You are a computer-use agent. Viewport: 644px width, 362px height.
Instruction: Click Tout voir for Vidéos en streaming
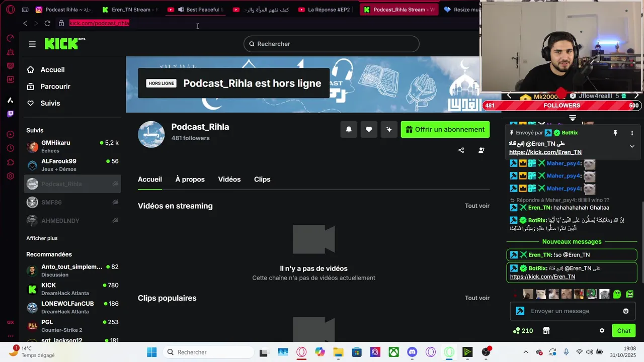(477, 206)
